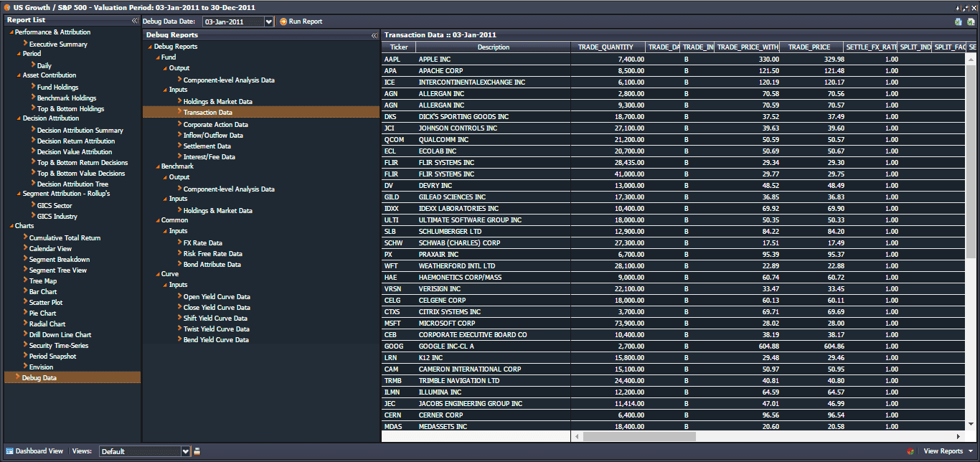Click the pin panel arrow icon
980x462 pixels.
957,7
